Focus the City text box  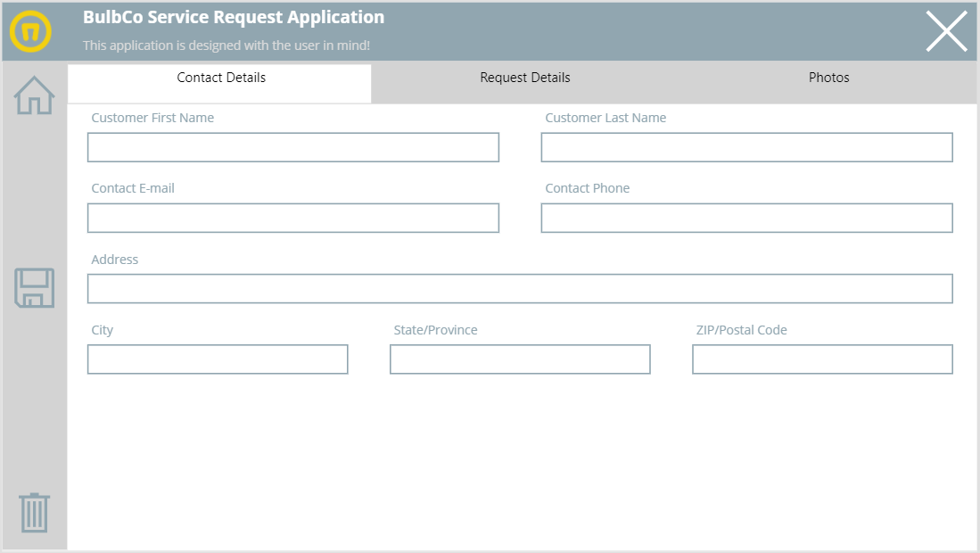[x=218, y=359]
